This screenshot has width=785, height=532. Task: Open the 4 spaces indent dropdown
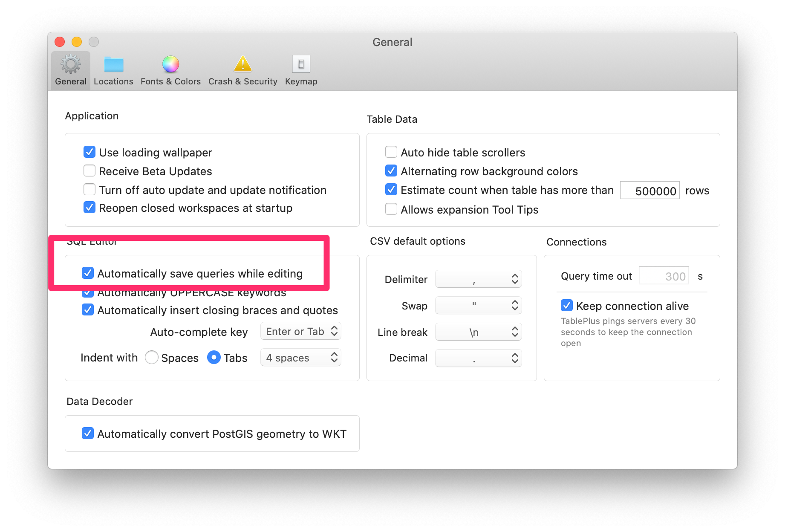(300, 358)
